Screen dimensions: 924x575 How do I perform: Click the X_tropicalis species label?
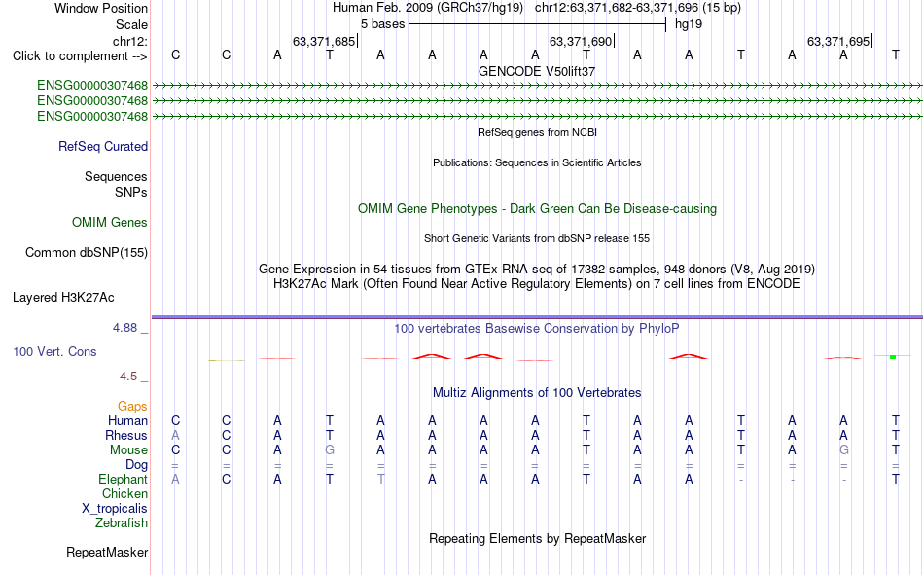pyautogui.click(x=115, y=509)
